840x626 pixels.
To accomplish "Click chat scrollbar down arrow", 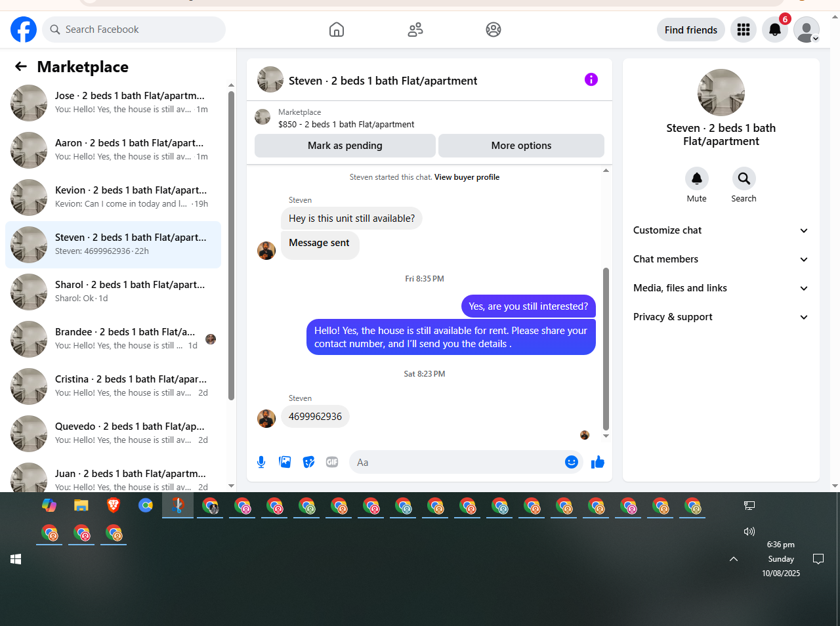I will click(606, 436).
